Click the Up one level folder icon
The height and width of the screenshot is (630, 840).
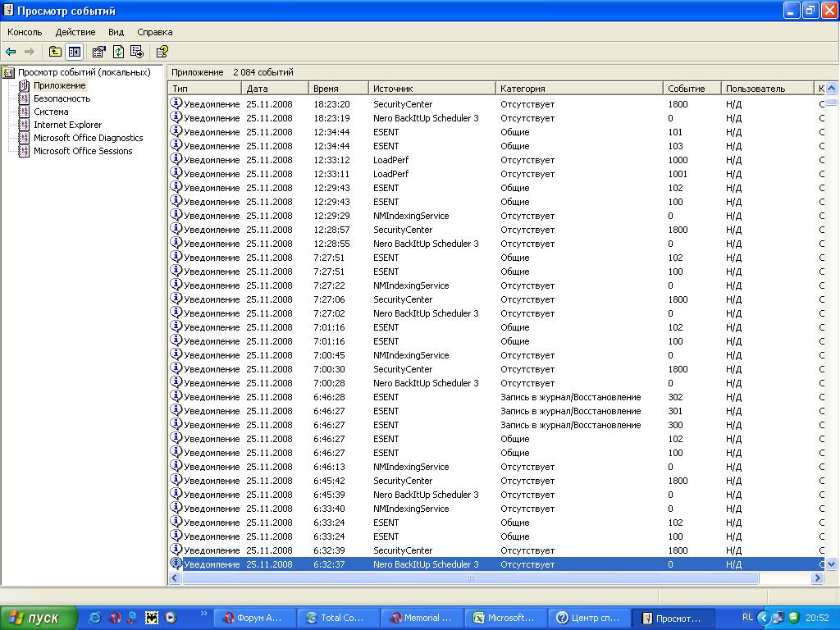(55, 52)
